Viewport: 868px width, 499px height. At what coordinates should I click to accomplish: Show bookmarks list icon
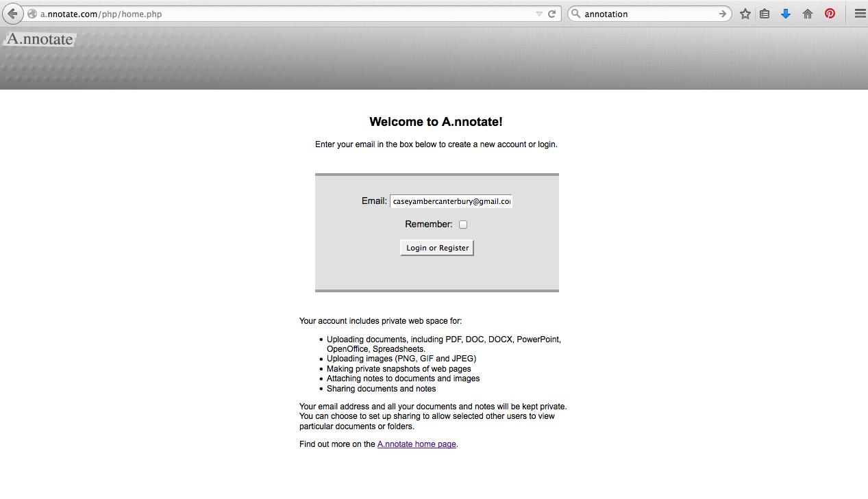pos(765,14)
